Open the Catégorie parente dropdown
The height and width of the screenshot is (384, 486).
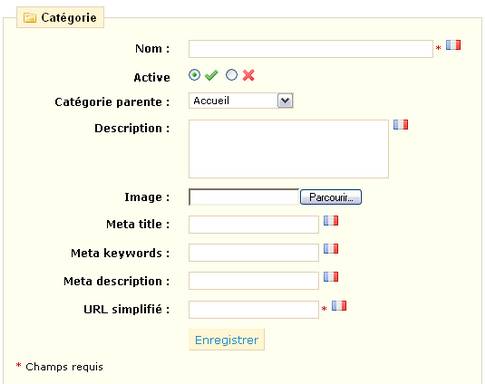coord(241,101)
